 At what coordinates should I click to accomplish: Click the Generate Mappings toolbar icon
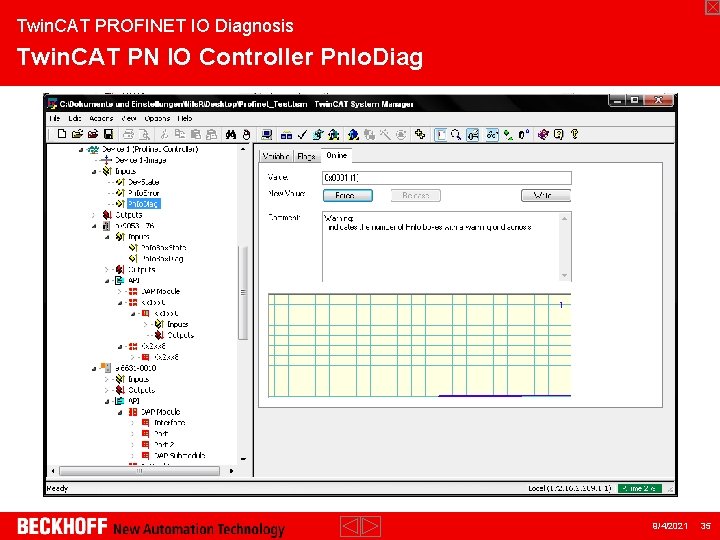[x=286, y=135]
